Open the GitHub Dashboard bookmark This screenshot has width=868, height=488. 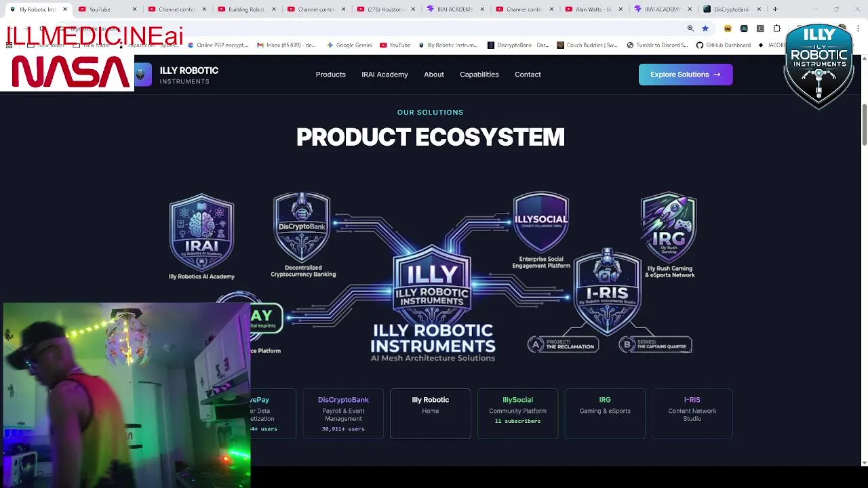723,45
